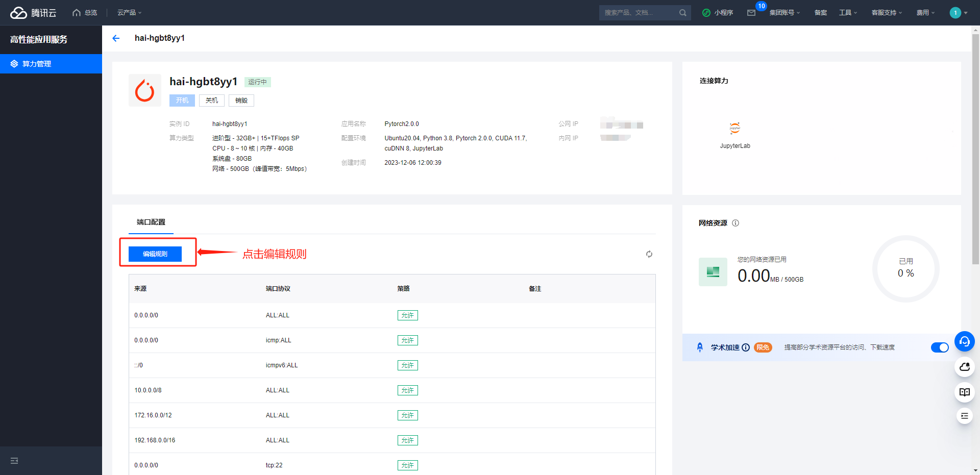Click the Tencent Cloud logo
The width and height of the screenshot is (980, 475).
coord(33,13)
